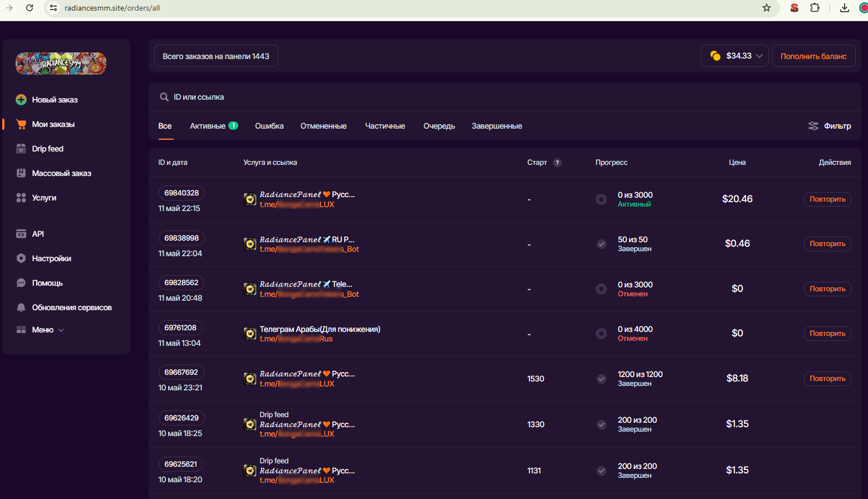Switch to the Ошибка tab
This screenshot has height=499, width=868.
(269, 126)
